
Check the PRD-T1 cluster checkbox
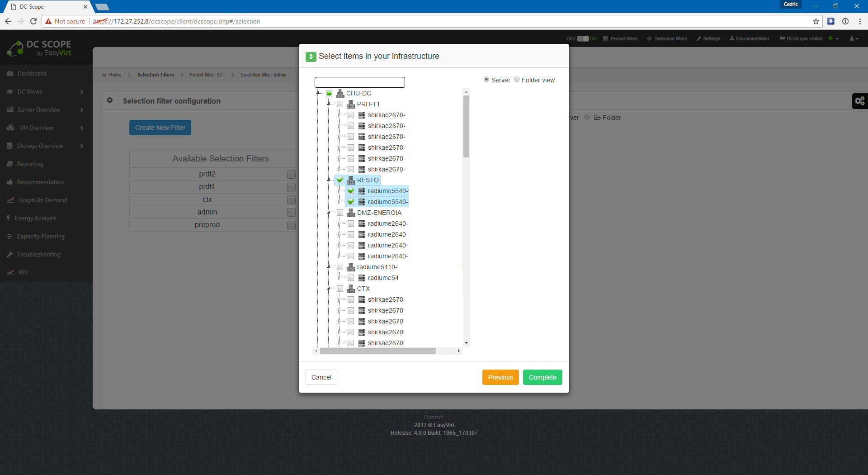pos(340,104)
